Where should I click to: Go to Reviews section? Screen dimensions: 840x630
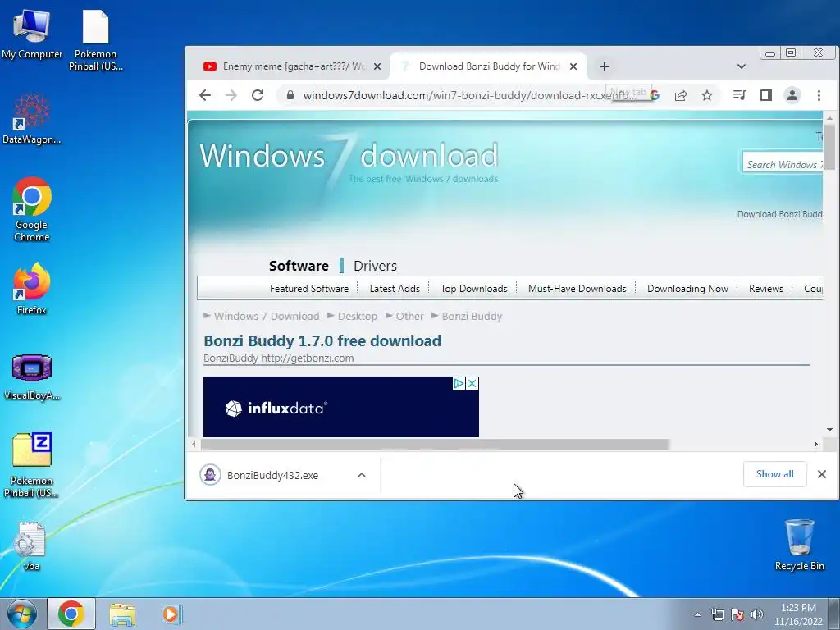(x=765, y=288)
